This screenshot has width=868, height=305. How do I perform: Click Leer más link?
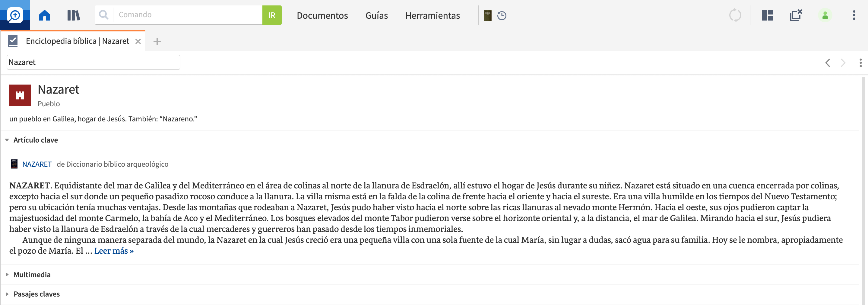pos(114,251)
